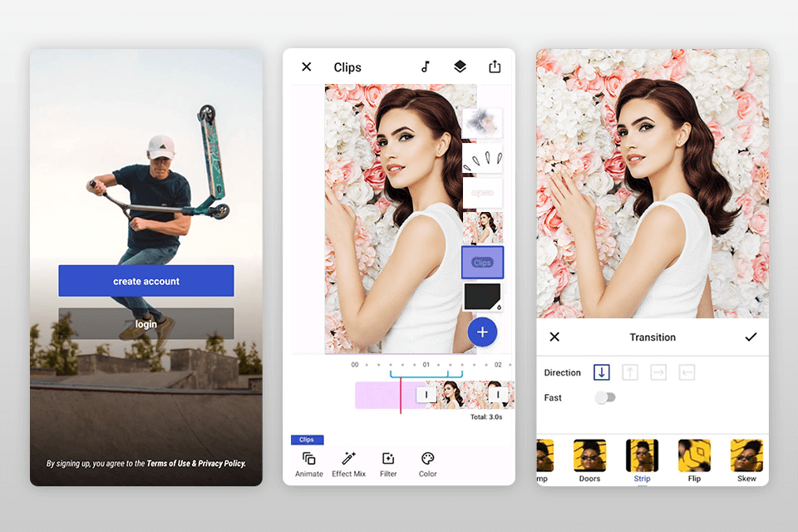This screenshot has height=532, width=798.
Task: Select the down arrow transition direction
Action: pos(601,372)
